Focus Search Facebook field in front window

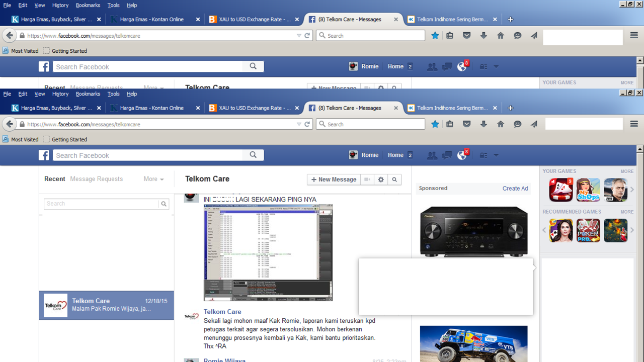coord(148,155)
